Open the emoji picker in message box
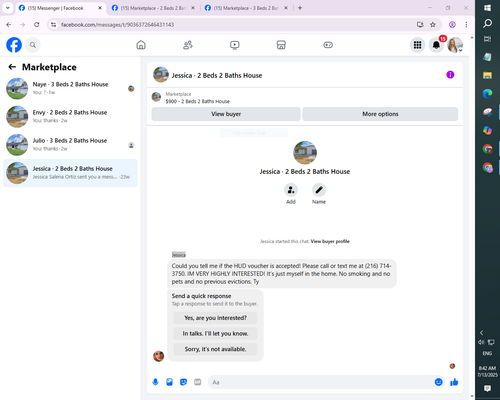500x400 pixels. tap(439, 382)
